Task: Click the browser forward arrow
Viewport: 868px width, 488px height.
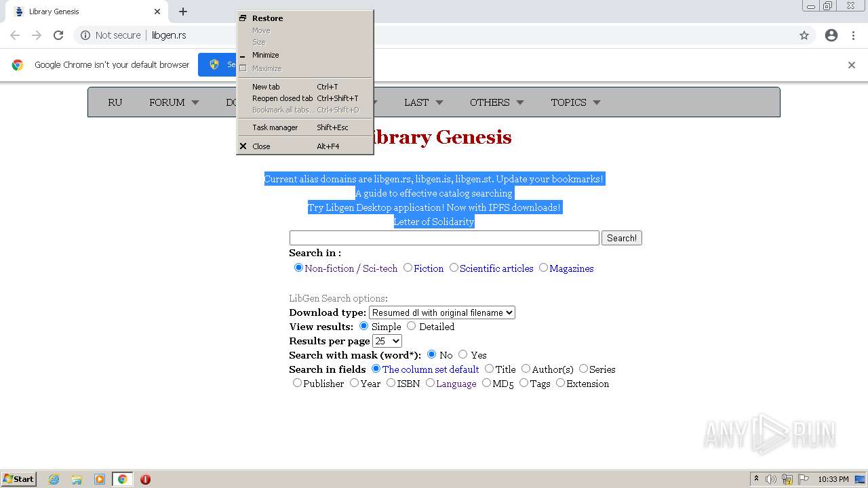Action: tap(37, 35)
